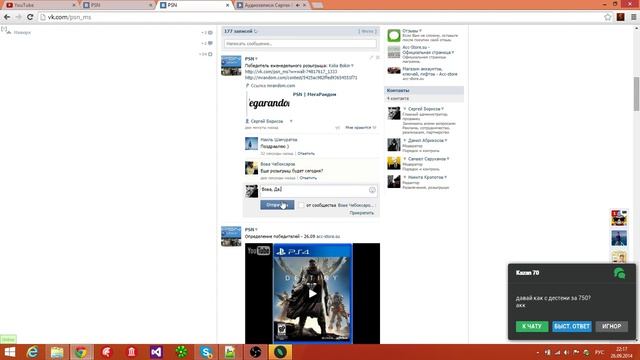
Task: Click the page vertical scrollbar thumb
Action: point(636,93)
